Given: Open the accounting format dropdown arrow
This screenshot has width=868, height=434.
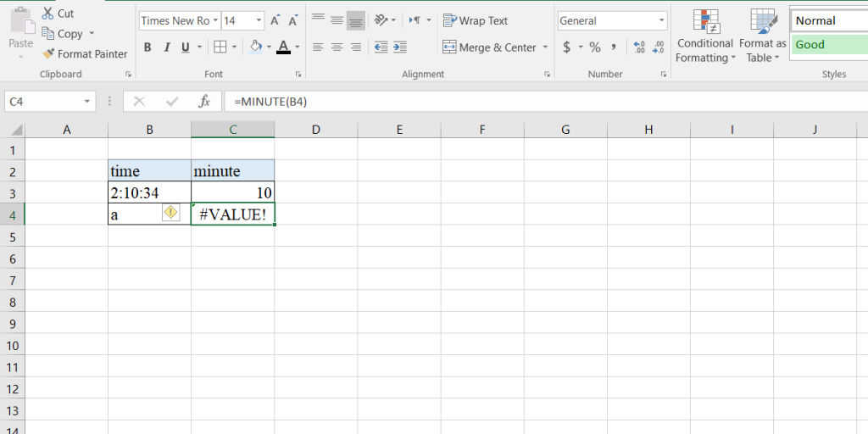Looking at the screenshot, I should (581, 47).
